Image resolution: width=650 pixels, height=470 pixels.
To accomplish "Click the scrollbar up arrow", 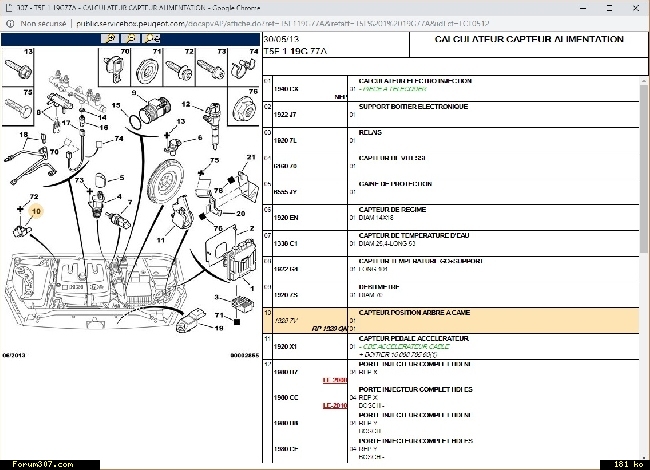I will [644, 82].
